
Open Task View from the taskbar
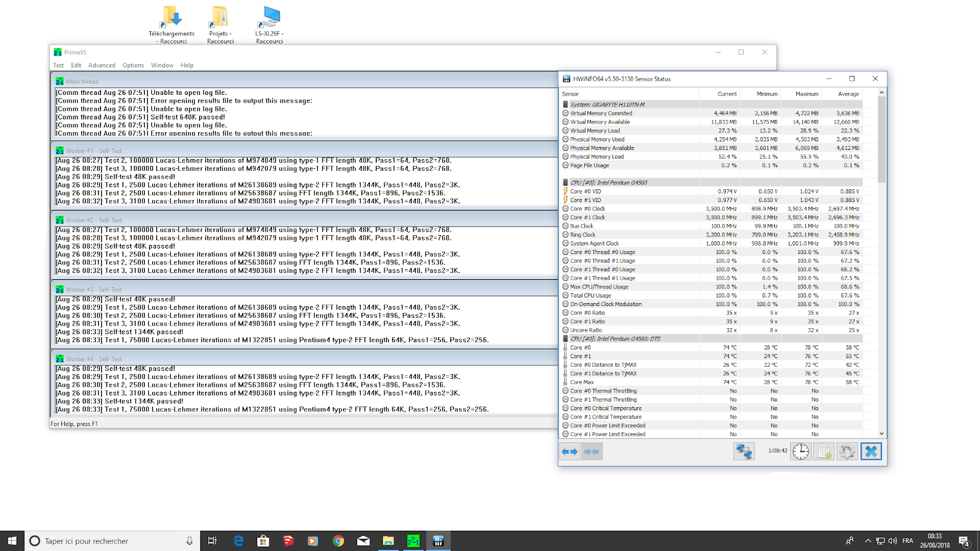(213, 541)
